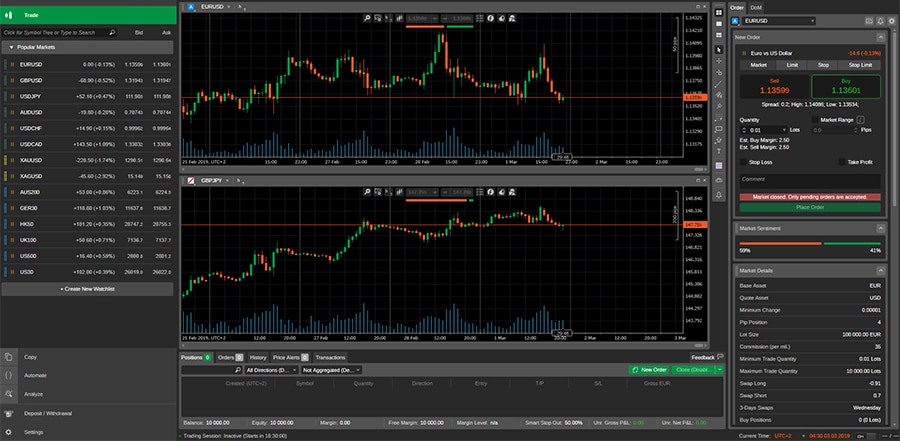Open the Feedback chat icon
Screen dimensions: 900x441
coord(720,357)
